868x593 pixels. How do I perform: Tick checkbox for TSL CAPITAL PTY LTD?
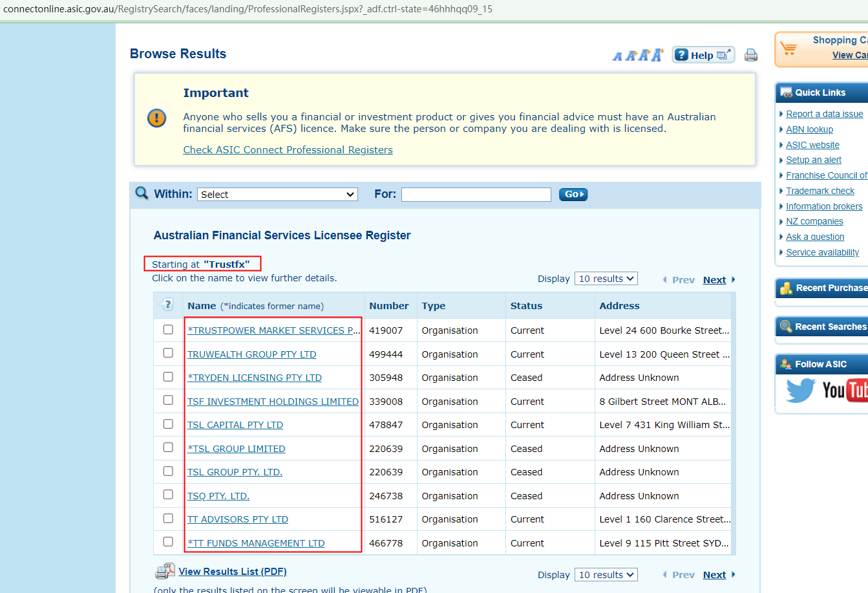[x=168, y=424]
